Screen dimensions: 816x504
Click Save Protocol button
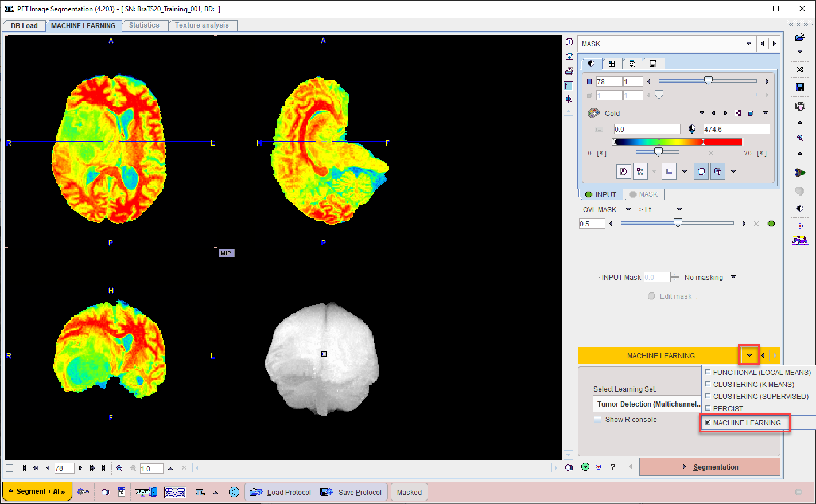351,492
